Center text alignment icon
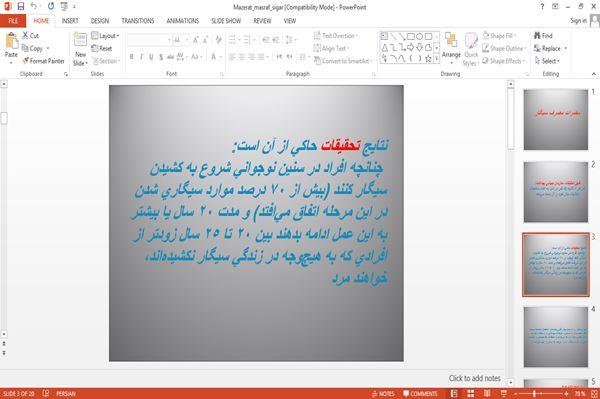 click(x=241, y=57)
